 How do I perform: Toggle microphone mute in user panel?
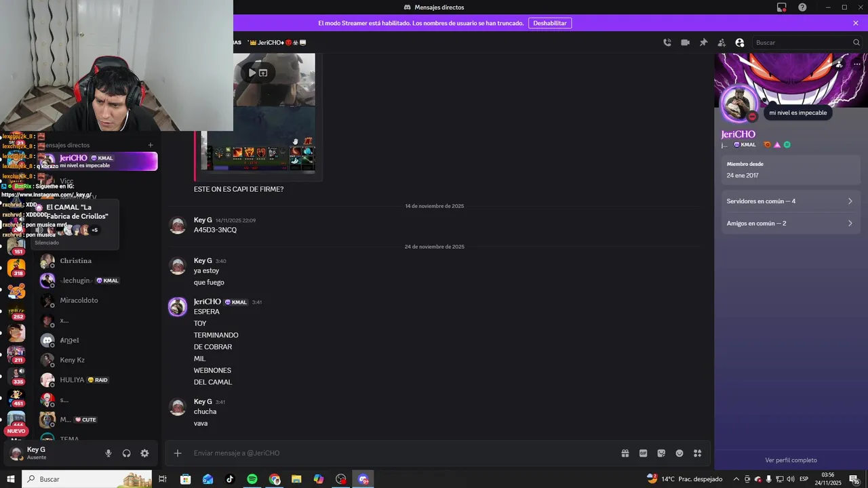click(108, 453)
